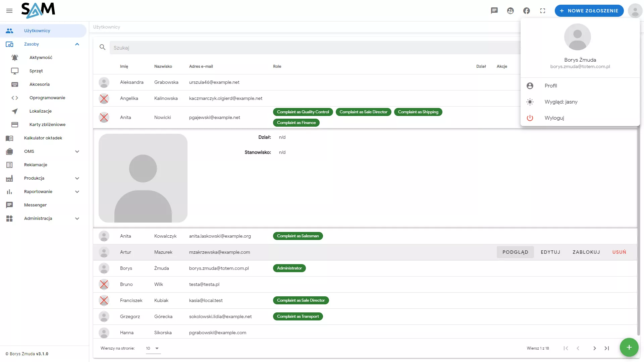Click email urszula46@example.net

click(214, 82)
